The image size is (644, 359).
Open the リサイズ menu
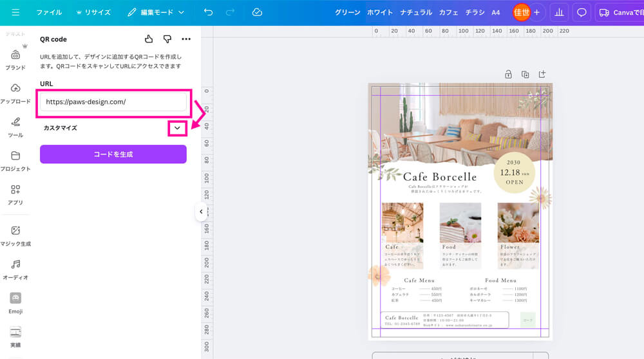pos(93,12)
